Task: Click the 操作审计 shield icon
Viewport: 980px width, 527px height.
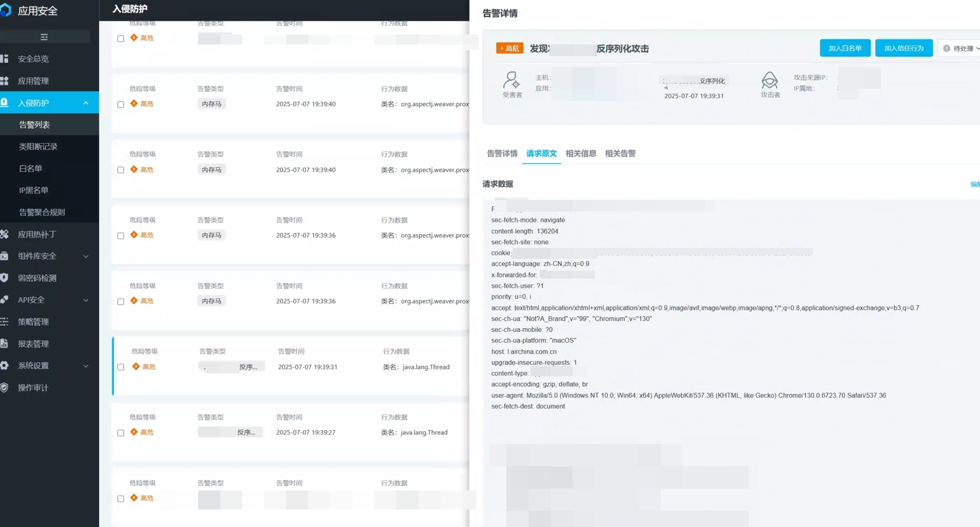Action: pyautogui.click(x=4, y=388)
